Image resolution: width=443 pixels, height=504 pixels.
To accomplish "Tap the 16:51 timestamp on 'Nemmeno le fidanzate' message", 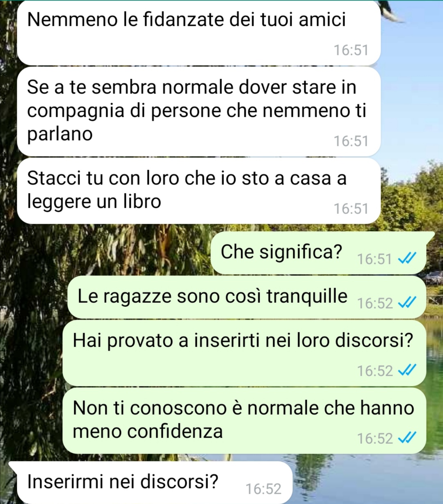I will (351, 50).
